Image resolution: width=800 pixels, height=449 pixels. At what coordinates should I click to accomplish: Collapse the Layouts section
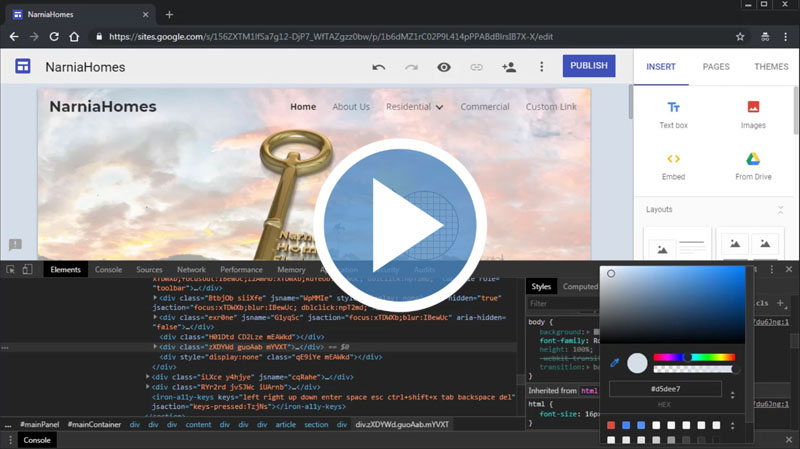[x=780, y=210]
